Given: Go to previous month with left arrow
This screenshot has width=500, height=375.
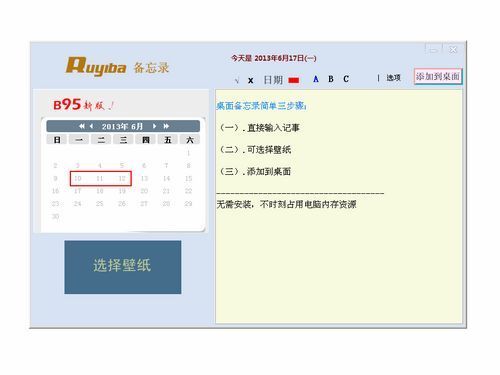Looking at the screenshot, I should click(91, 126).
